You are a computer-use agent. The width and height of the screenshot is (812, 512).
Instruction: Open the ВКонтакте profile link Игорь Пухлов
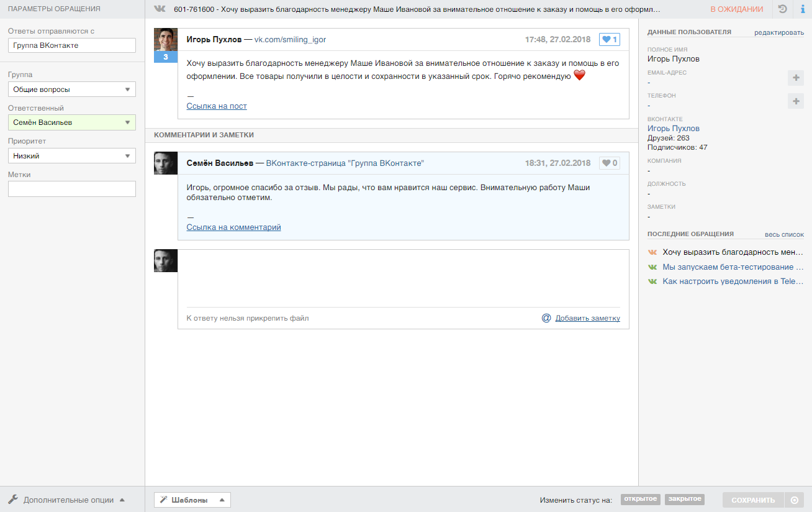click(x=674, y=129)
